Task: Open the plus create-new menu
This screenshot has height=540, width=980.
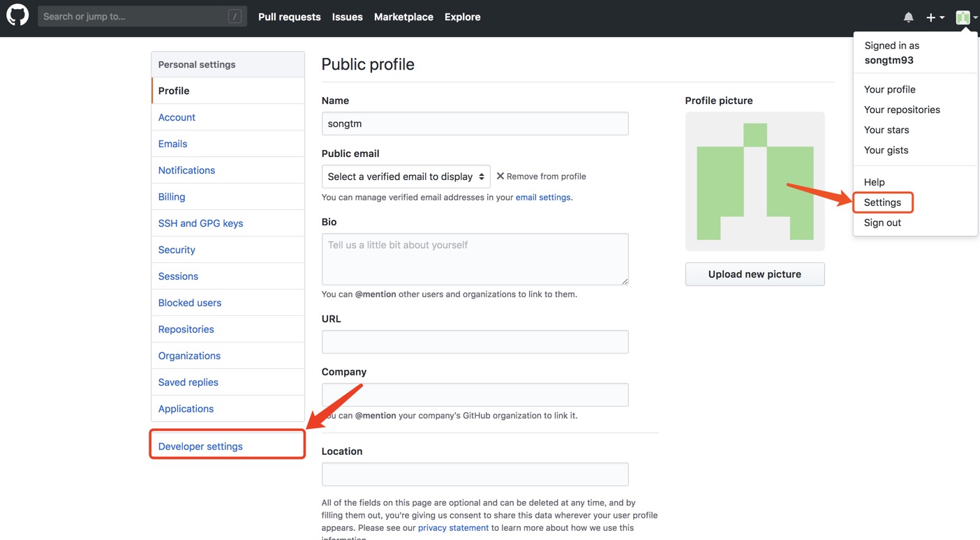Action: click(935, 17)
